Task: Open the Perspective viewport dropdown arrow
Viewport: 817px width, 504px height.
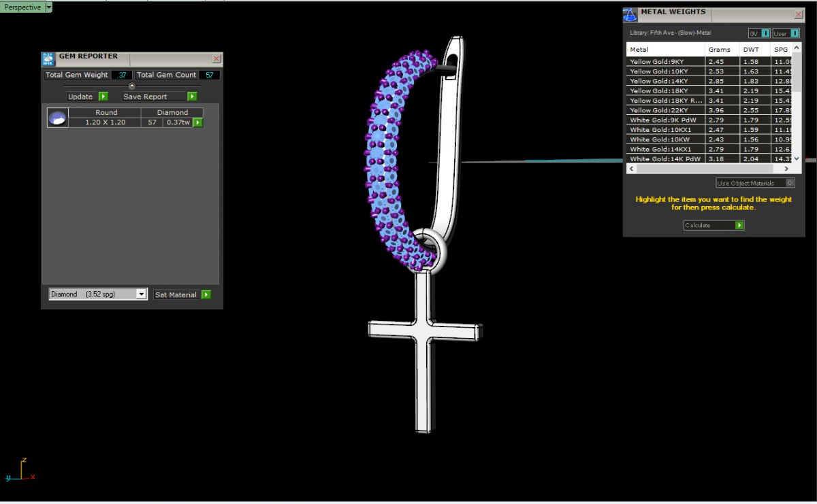Action: click(x=49, y=7)
